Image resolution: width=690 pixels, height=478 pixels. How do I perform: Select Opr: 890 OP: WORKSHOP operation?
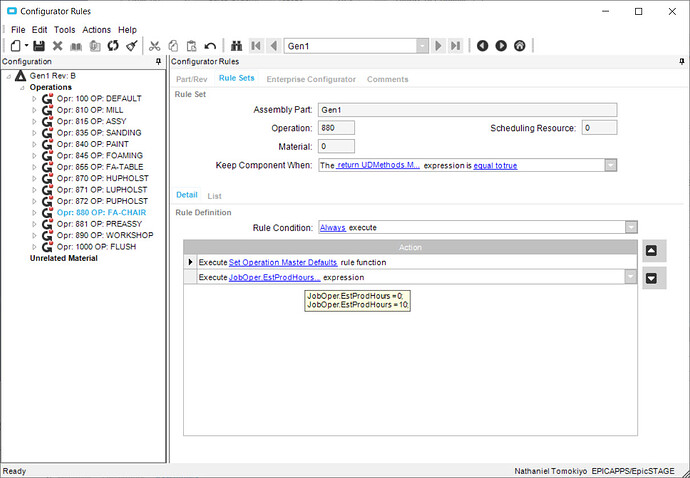105,235
